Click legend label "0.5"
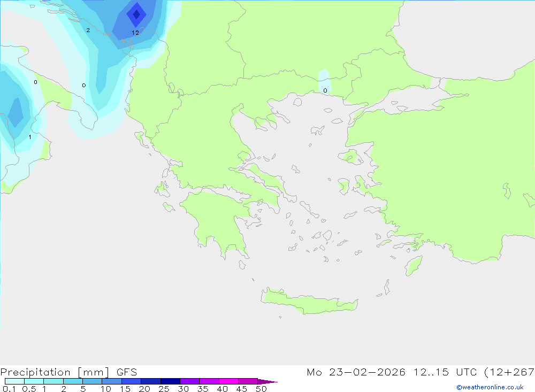This screenshot has height=392, width=535. 29,389
